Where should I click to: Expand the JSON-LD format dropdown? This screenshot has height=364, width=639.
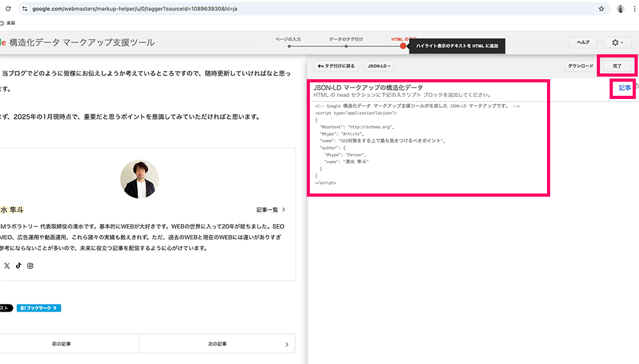tap(379, 66)
